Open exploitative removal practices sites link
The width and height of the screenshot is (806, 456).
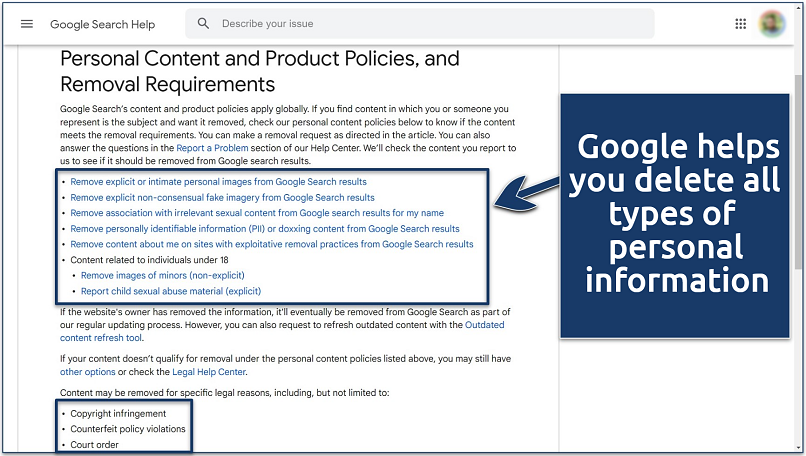point(272,244)
